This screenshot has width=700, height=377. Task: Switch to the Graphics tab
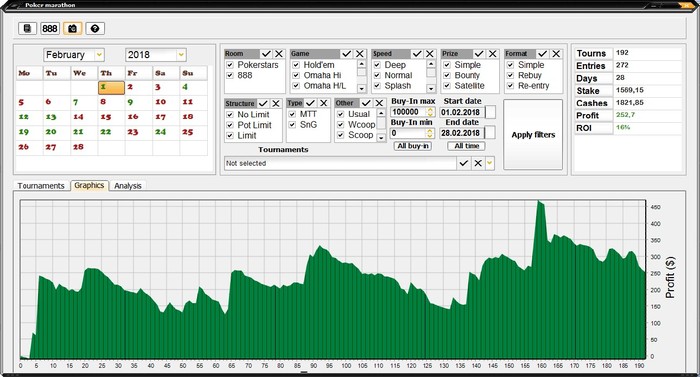coord(89,185)
